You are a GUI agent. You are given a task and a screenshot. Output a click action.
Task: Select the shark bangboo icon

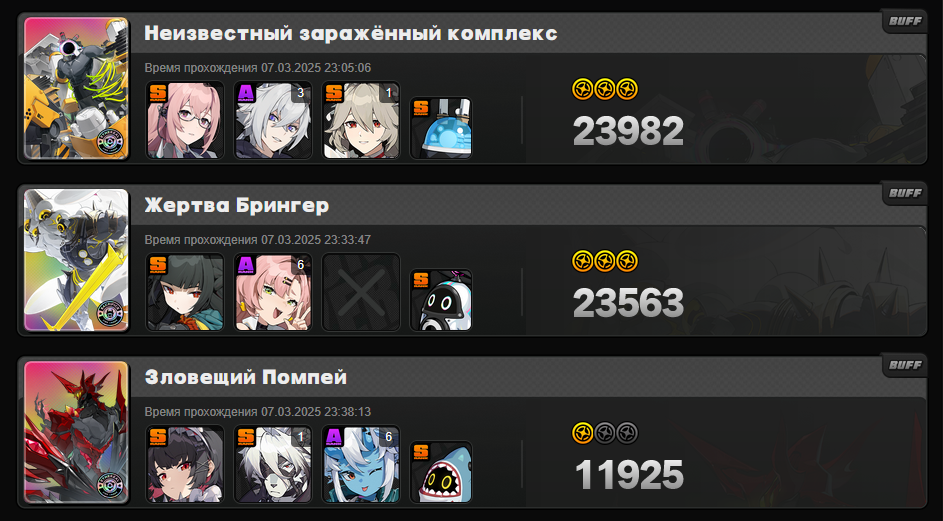click(x=441, y=473)
